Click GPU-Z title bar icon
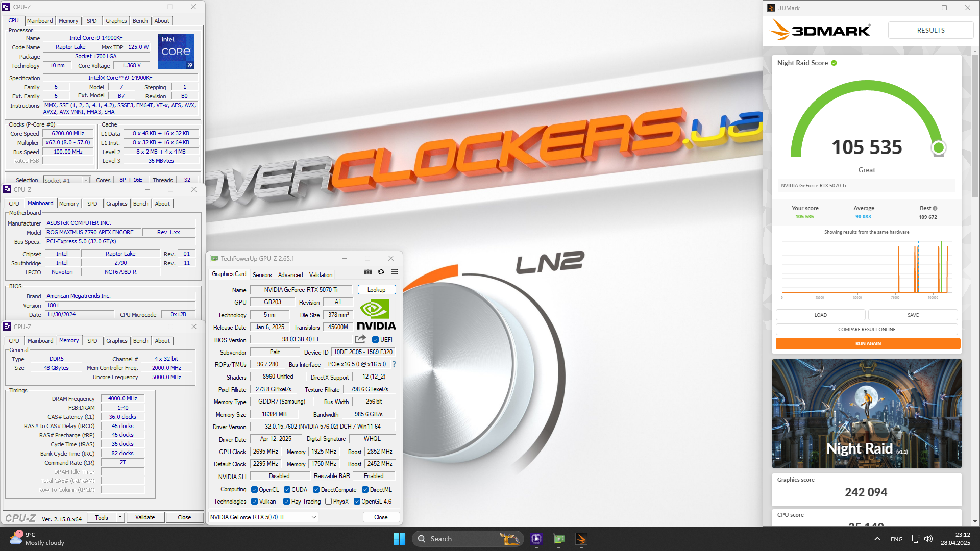 (x=214, y=258)
